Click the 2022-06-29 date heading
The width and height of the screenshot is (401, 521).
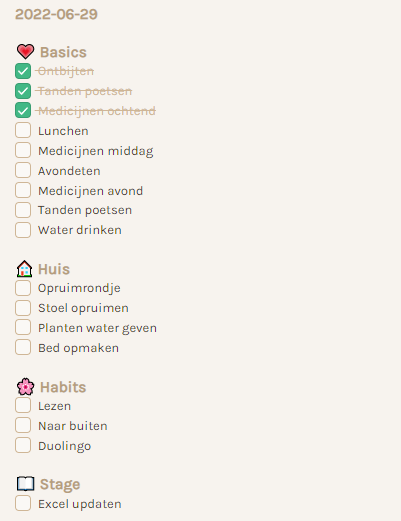[x=56, y=14]
